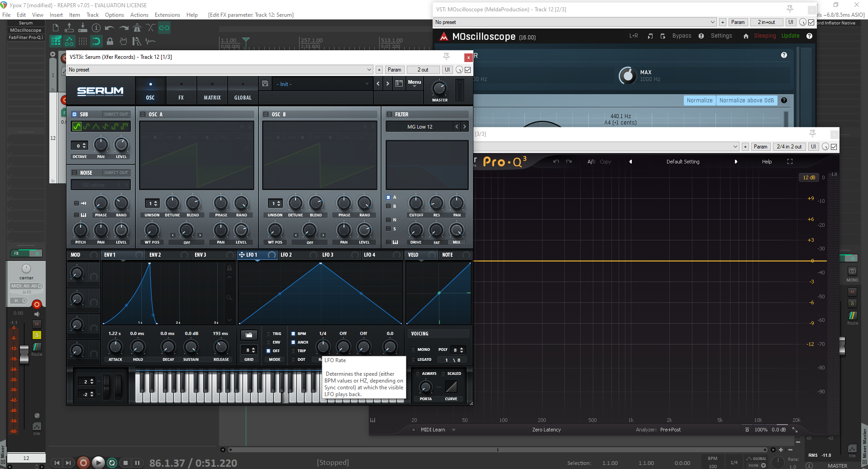Click the MOscilloscope MAX frequency knob

click(627, 76)
